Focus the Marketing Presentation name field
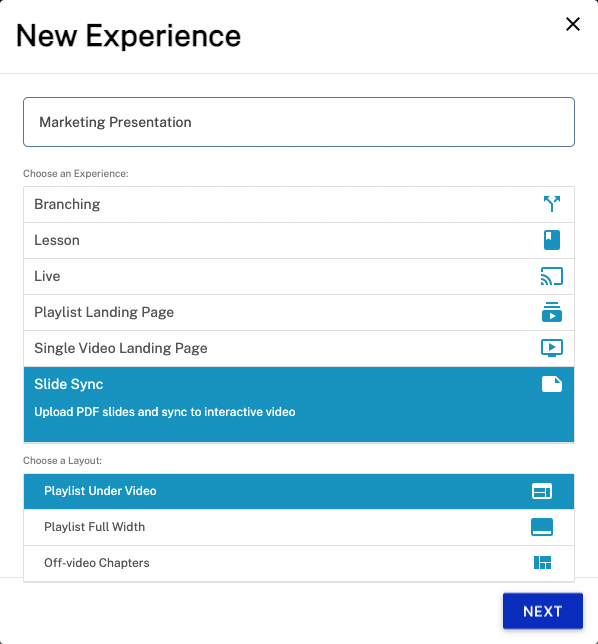This screenshot has height=644, width=598. 299,122
